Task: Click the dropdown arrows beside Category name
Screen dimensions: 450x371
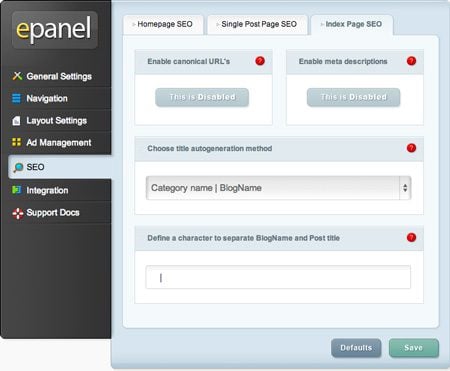Action: (x=405, y=188)
